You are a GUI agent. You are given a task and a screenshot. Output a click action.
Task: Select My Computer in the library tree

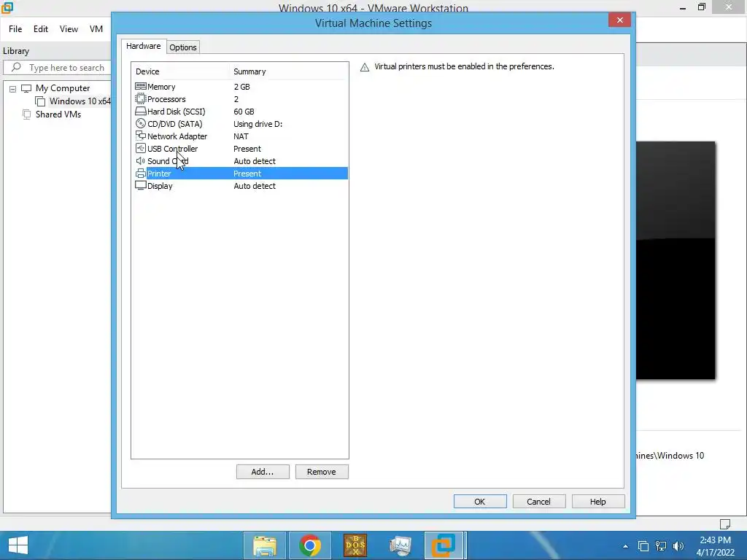[x=63, y=88]
